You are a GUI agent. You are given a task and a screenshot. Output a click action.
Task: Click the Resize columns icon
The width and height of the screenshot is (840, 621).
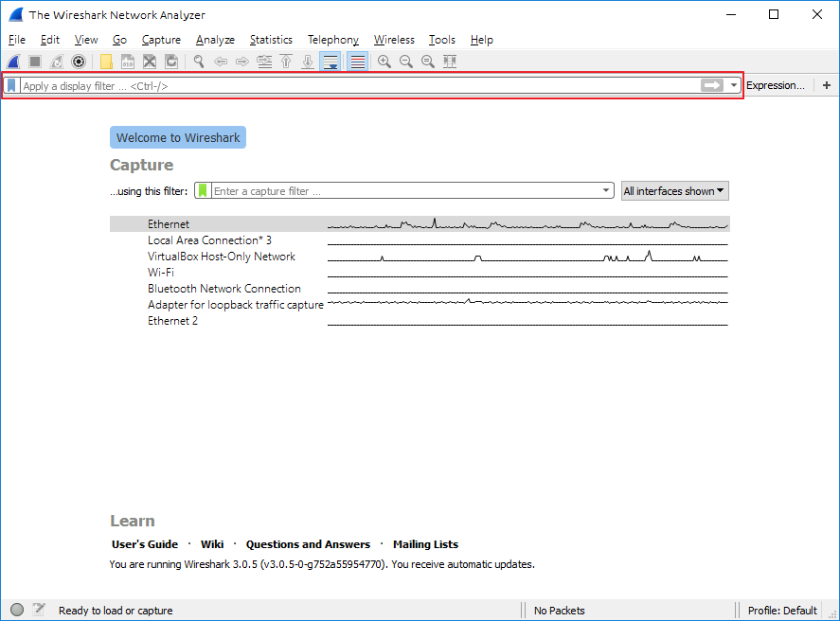pos(450,62)
